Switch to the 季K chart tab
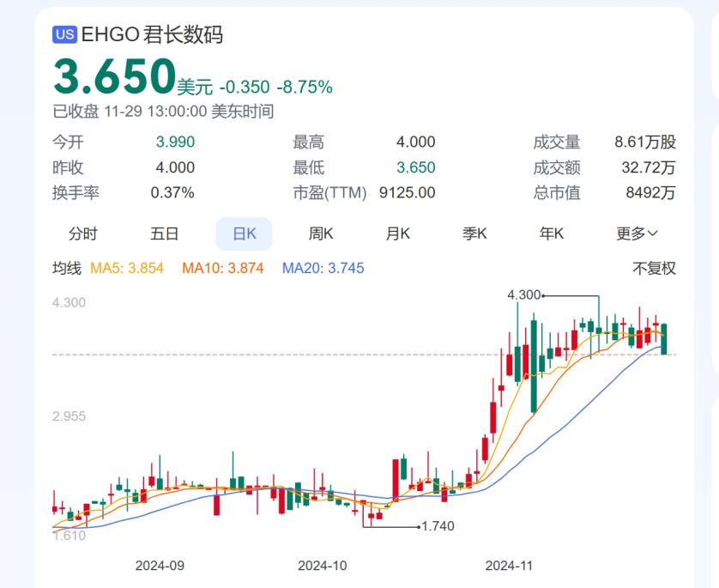The height and width of the screenshot is (588, 719). coord(474,234)
